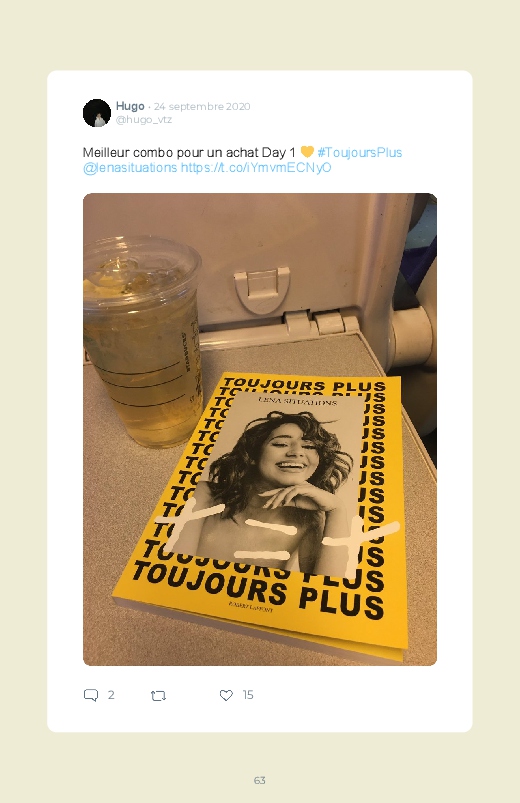Screen dimensions: 520x803
Task: Click the reply count 2
Action: [x=111, y=695]
